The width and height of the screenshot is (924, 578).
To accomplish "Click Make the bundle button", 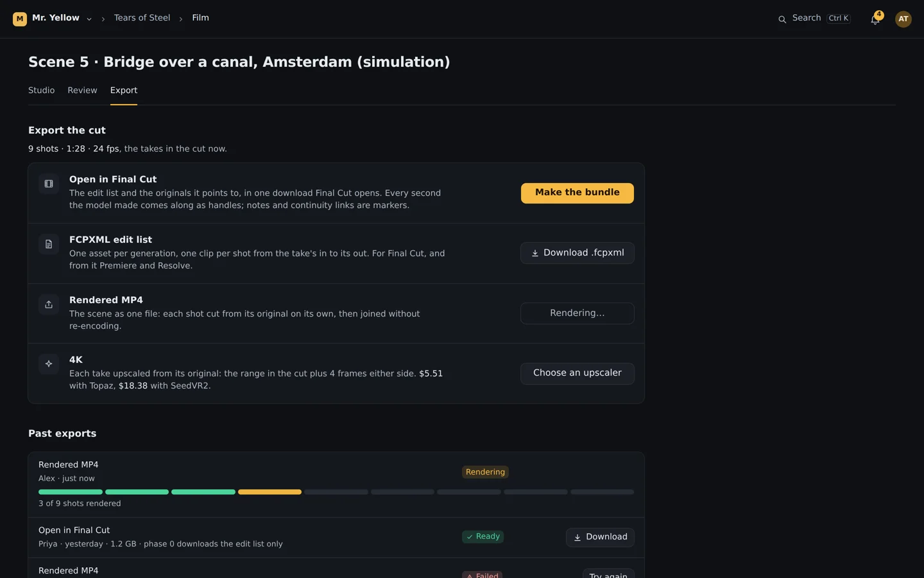I will pyautogui.click(x=577, y=193).
